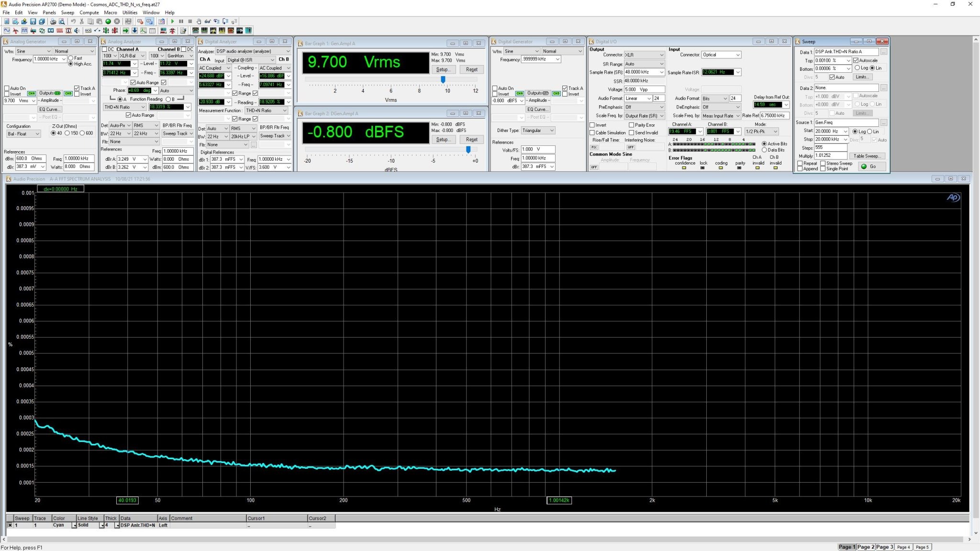Viewport: 980px width, 551px height.
Task: Click the Vrms bar graph slider thumb
Action: click(443, 79)
